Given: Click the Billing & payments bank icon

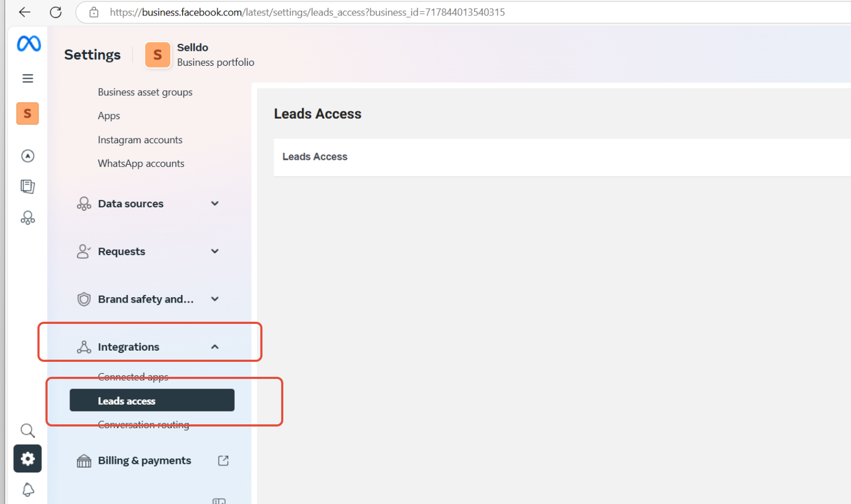Looking at the screenshot, I should (84, 461).
